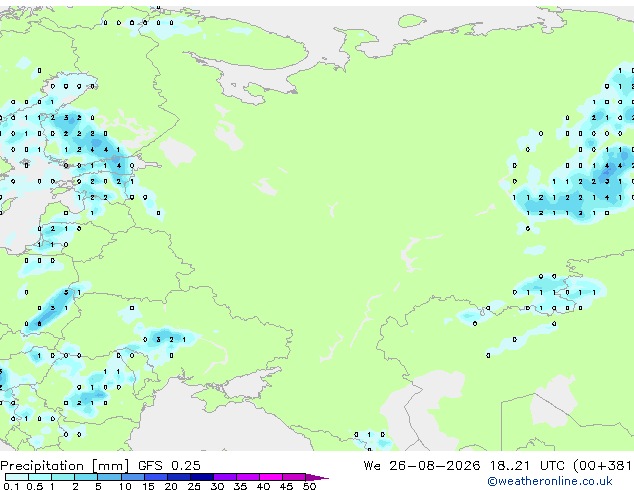634x490 pixels.
Task: Click the legend value label 0.5
Action: click(x=35, y=486)
